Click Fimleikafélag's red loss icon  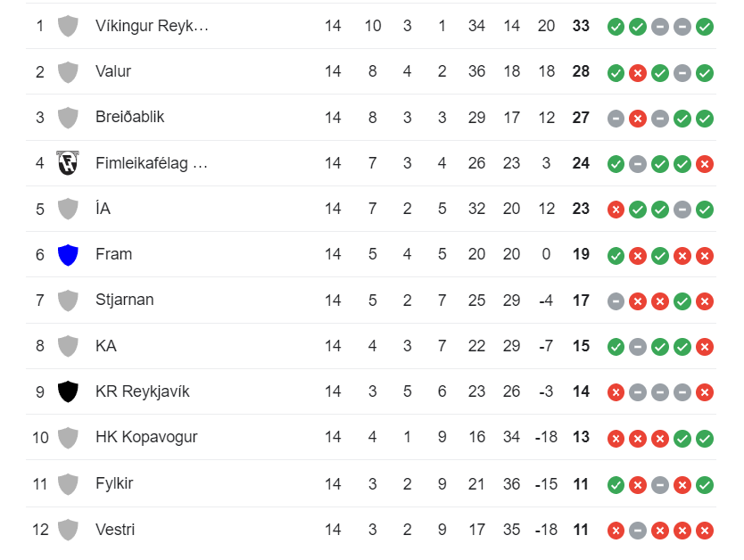[705, 164]
